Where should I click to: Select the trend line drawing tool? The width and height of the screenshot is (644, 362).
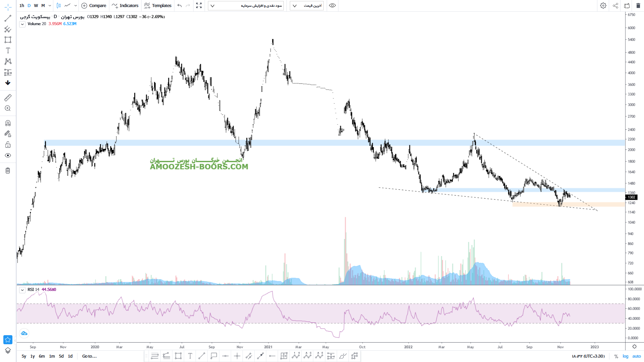[8, 18]
